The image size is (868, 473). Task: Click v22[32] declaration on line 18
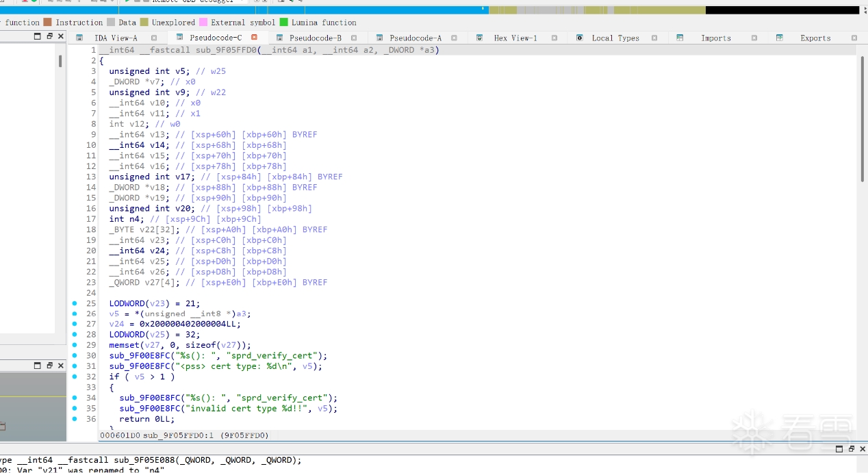click(144, 230)
